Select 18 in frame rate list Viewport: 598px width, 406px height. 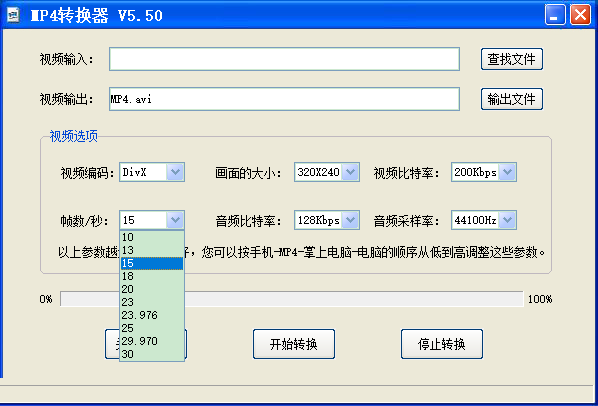152,276
